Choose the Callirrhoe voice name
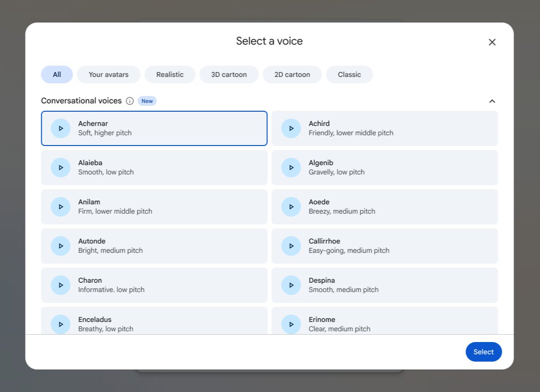Screen dimensions: 540x392 (324, 241)
